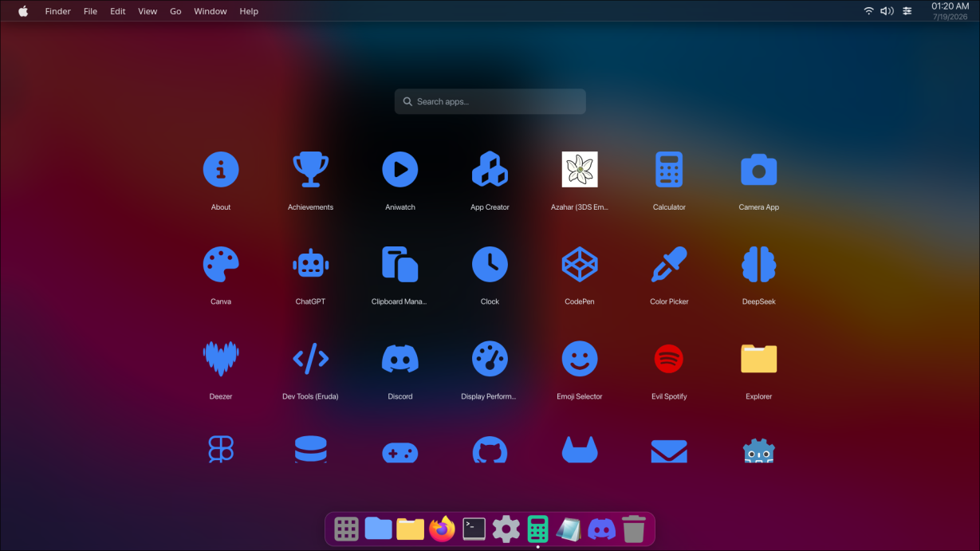Open the Deezer app
Viewport: 980px width, 551px height.
tap(221, 359)
